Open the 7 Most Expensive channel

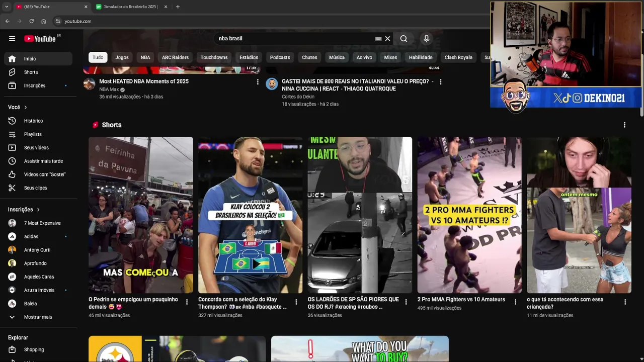point(38,223)
